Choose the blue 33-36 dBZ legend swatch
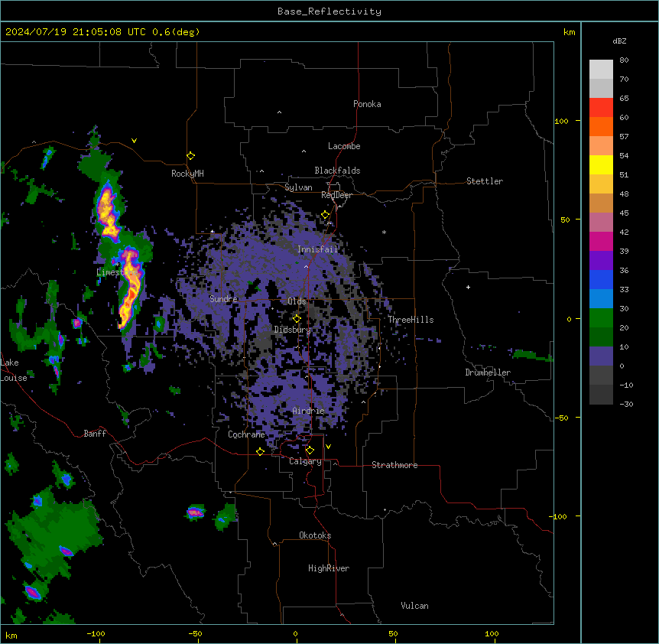The image size is (659, 644). pos(601,279)
